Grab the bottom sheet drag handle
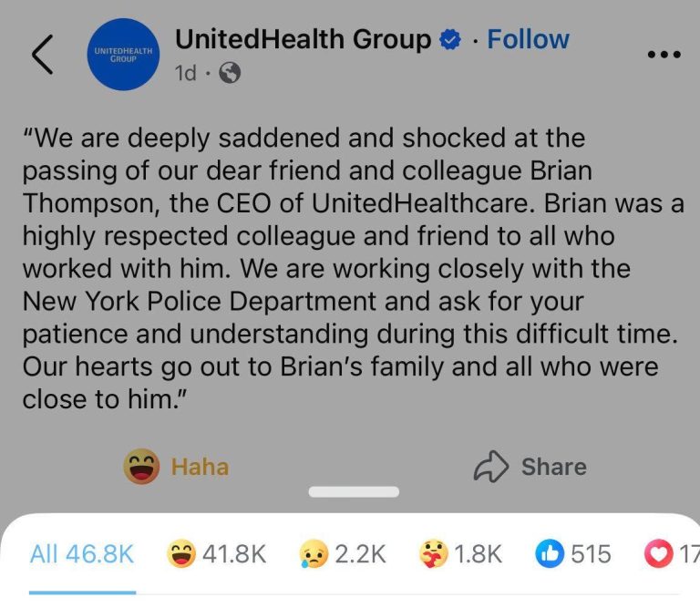This screenshot has height=608, width=700. tap(354, 491)
